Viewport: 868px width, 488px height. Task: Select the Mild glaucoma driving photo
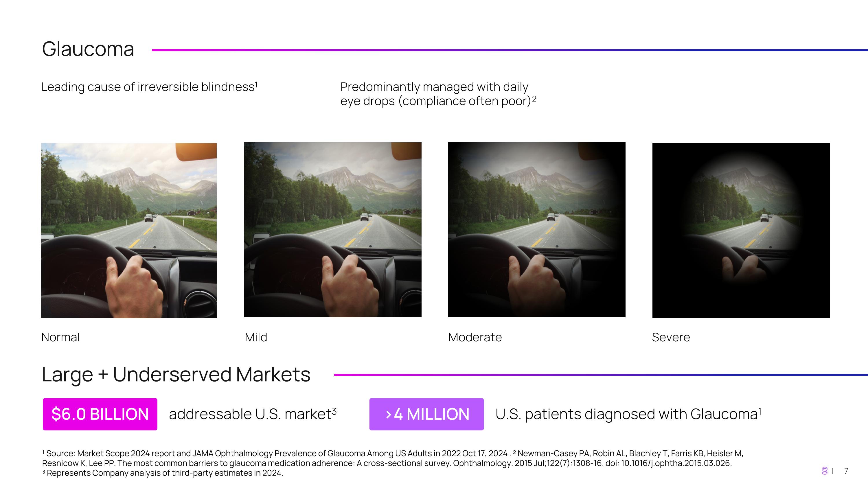(332, 230)
